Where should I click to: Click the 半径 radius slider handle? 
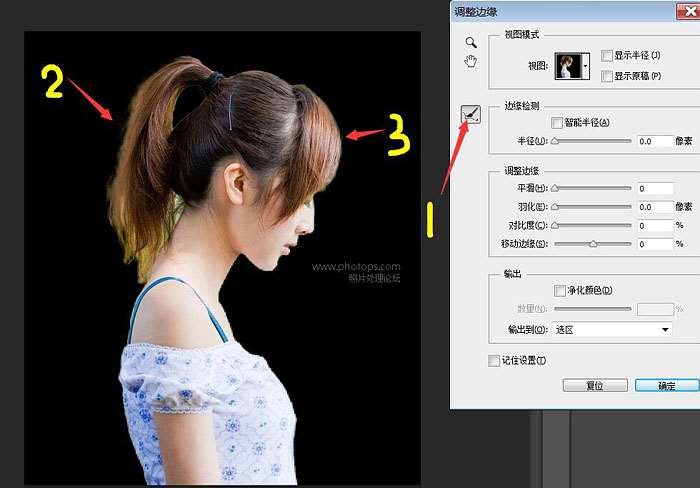pyautogui.click(x=555, y=142)
